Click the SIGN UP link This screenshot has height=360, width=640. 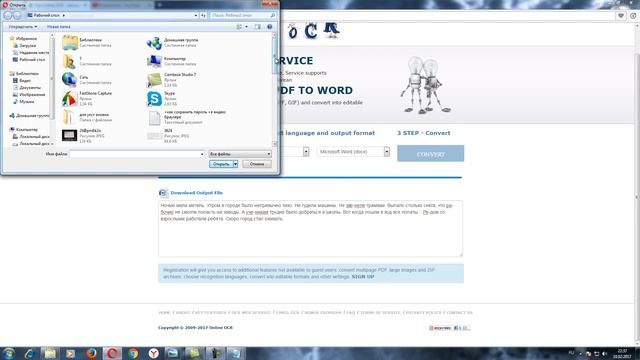[x=362, y=277]
